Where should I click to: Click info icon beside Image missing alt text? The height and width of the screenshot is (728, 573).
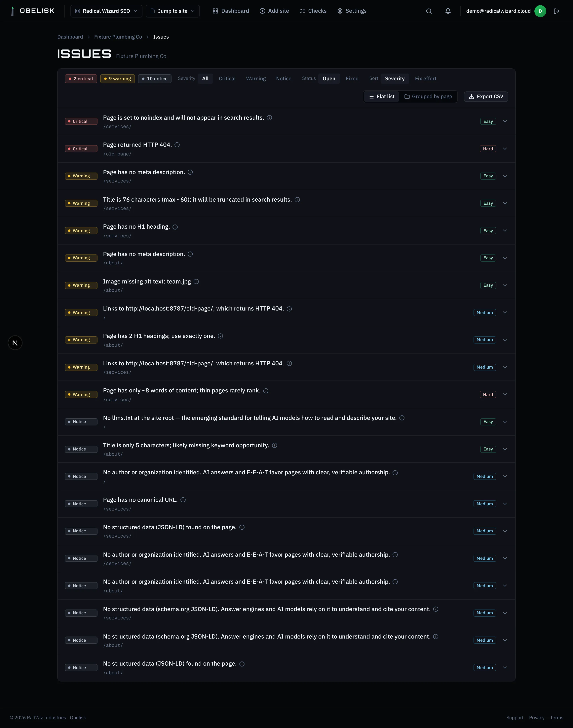(196, 281)
